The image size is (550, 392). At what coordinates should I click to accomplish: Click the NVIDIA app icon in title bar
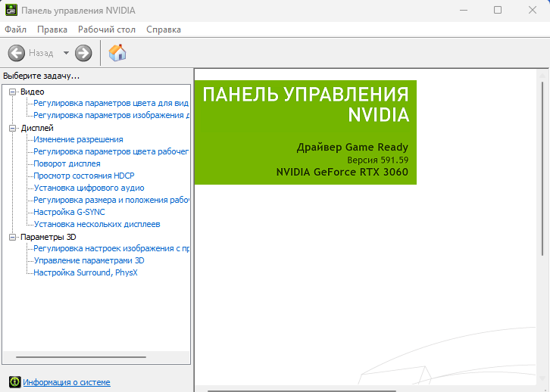point(10,11)
